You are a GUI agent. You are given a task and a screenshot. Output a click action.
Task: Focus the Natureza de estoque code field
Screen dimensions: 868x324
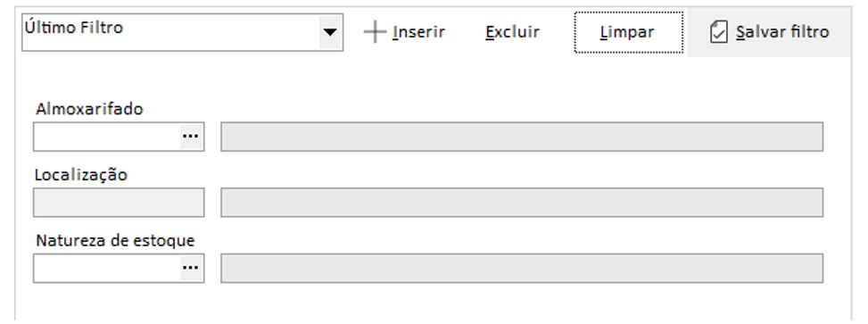pos(107,268)
